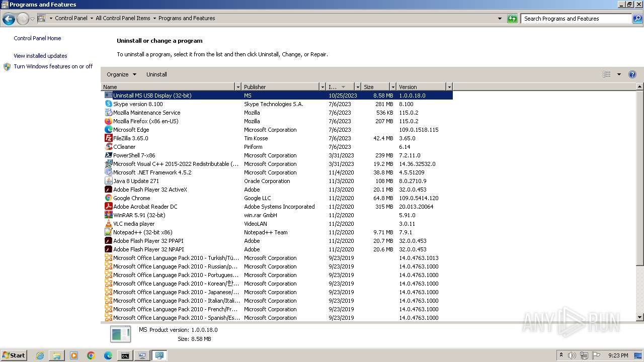Viewport: 644px width, 362px height.
Task: Open the Installed On column filter dropdown
Action: [358, 87]
